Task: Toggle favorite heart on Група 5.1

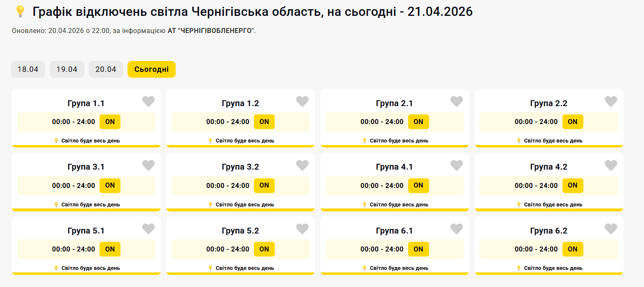Action: [148, 229]
